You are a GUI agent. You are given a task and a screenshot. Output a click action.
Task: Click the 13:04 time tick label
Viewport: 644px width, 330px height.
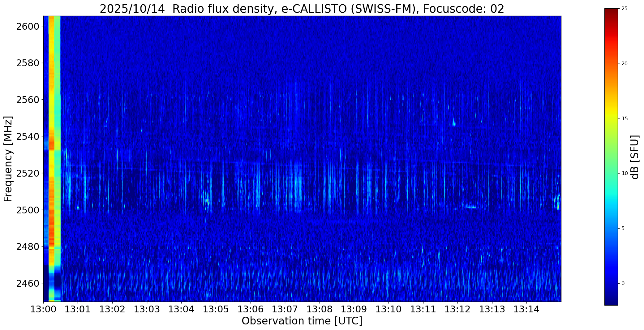(x=181, y=309)
